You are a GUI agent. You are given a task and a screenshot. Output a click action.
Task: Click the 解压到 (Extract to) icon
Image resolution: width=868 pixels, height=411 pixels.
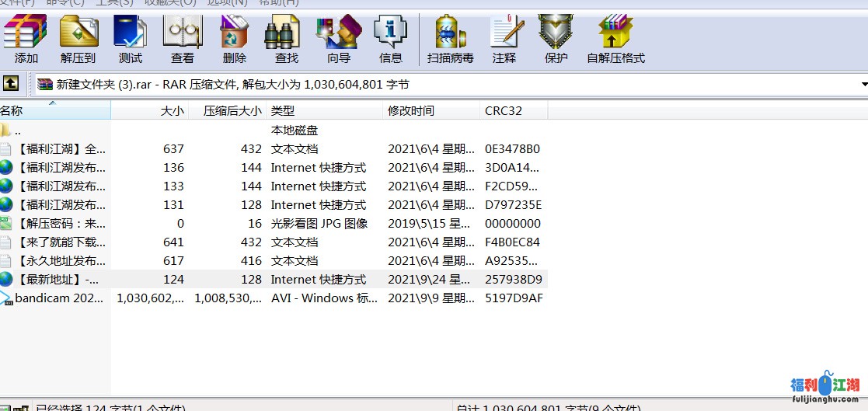point(78,38)
